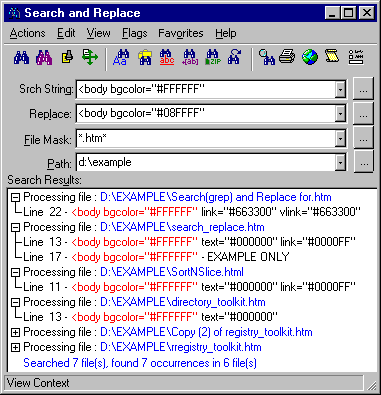Click the ellipsis browse button beside Path

(x=363, y=163)
